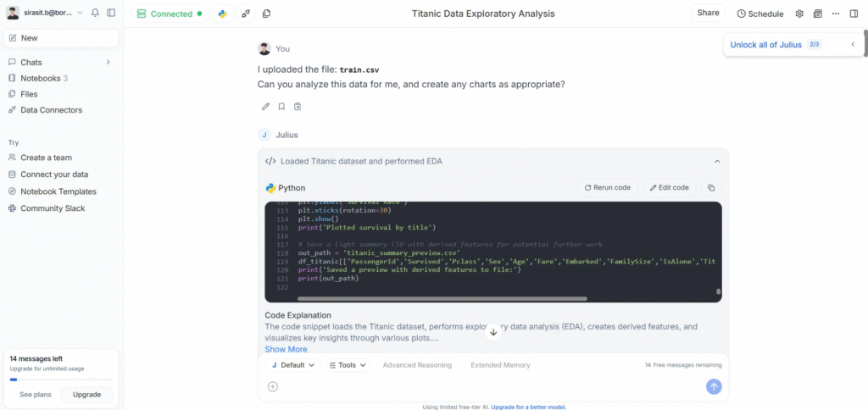Viewport: 868px width, 410px height.
Task: Click Unlock all of Julius
Action: pos(765,45)
